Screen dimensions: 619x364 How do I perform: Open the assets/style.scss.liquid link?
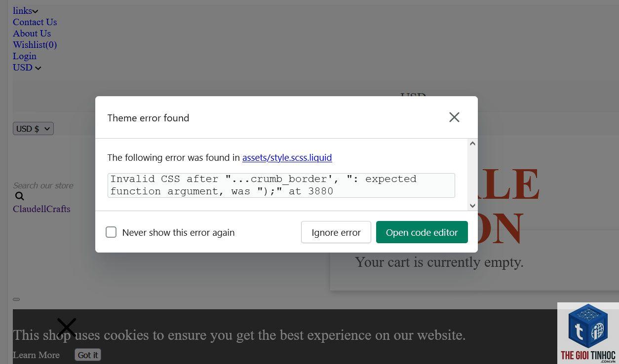[x=287, y=157]
